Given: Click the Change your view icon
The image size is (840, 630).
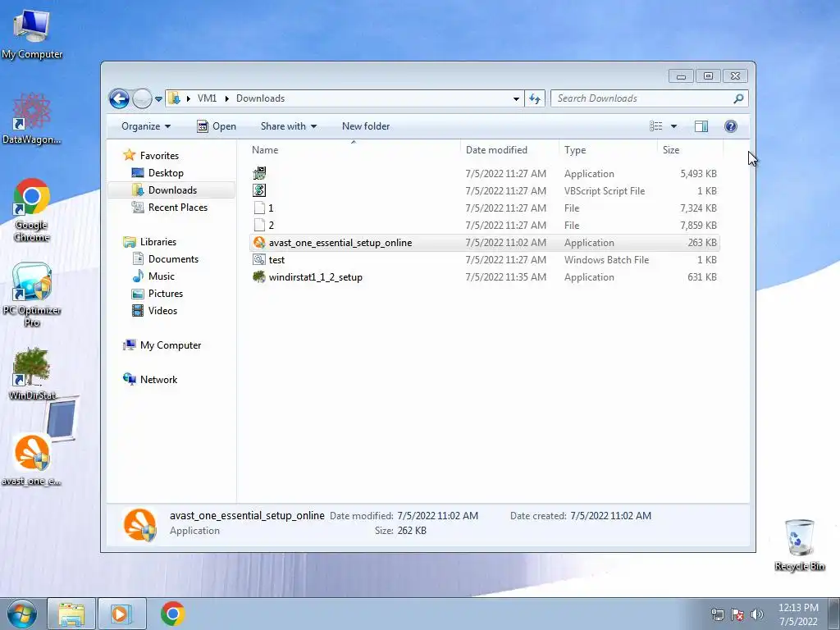Looking at the screenshot, I should coord(655,126).
